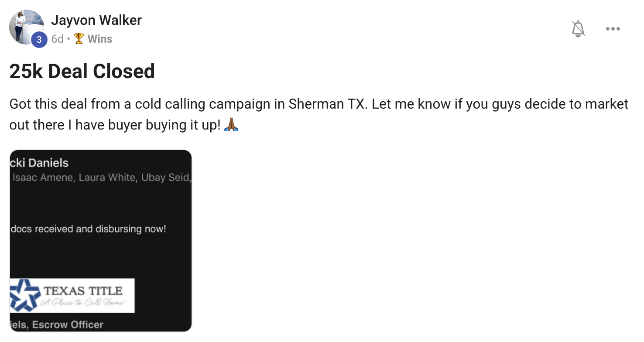Open the three-dot more options menu
Image resolution: width=644 pixels, height=342 pixels.
click(x=613, y=29)
